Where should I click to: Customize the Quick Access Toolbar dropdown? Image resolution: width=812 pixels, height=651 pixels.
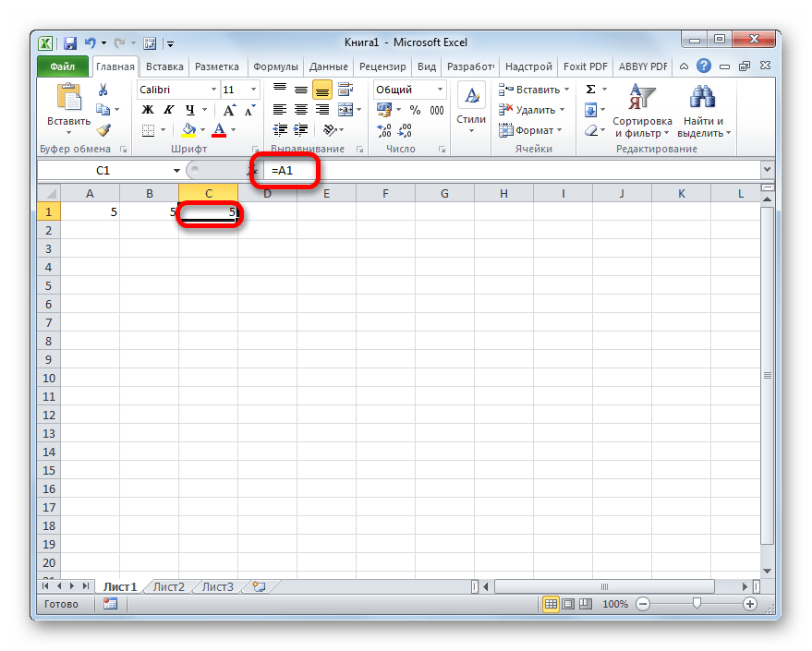click(x=170, y=43)
